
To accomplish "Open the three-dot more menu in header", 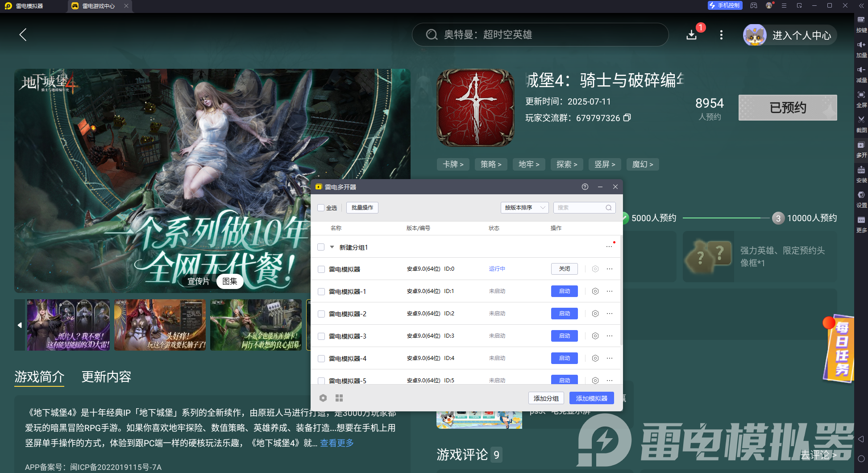I will click(x=721, y=35).
